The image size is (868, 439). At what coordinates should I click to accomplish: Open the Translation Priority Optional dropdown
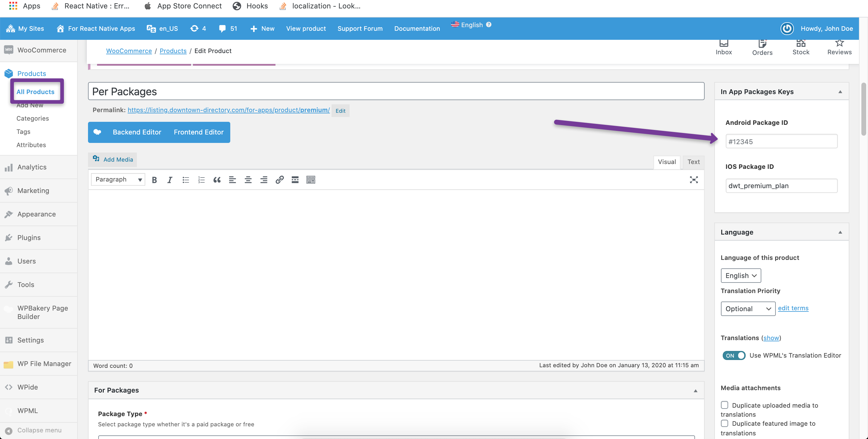click(x=748, y=309)
